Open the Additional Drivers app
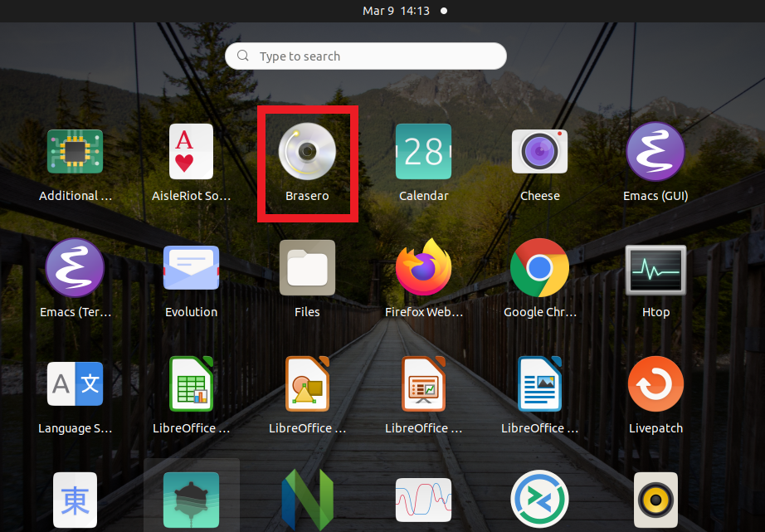Image resolution: width=765 pixels, height=532 pixels. (x=76, y=152)
